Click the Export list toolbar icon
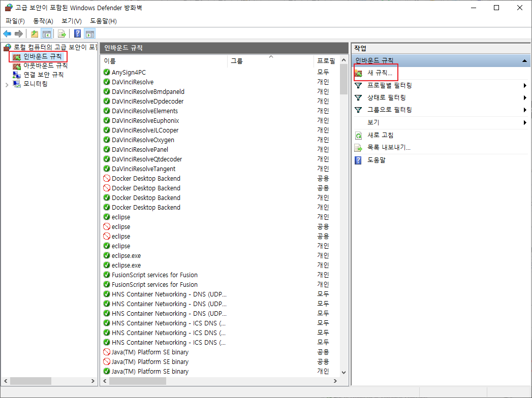The width and height of the screenshot is (532, 398). pos(62,34)
